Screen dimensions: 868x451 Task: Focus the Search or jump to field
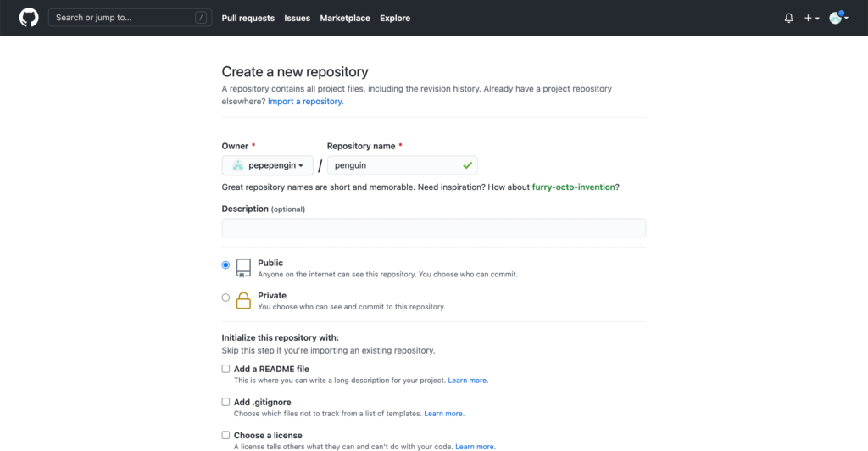[130, 18]
